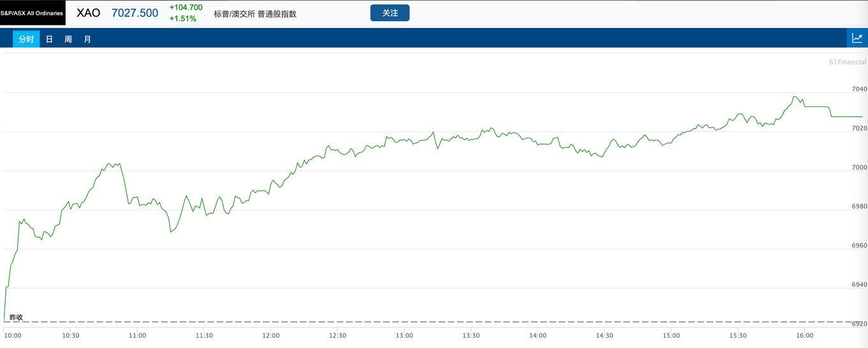Click the +1.51% percentage change
Image resolution: width=868 pixels, height=348 pixels.
coord(183,18)
